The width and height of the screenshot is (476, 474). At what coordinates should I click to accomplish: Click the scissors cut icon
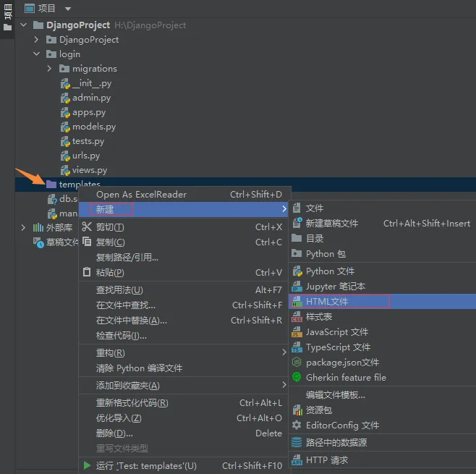[87, 227]
